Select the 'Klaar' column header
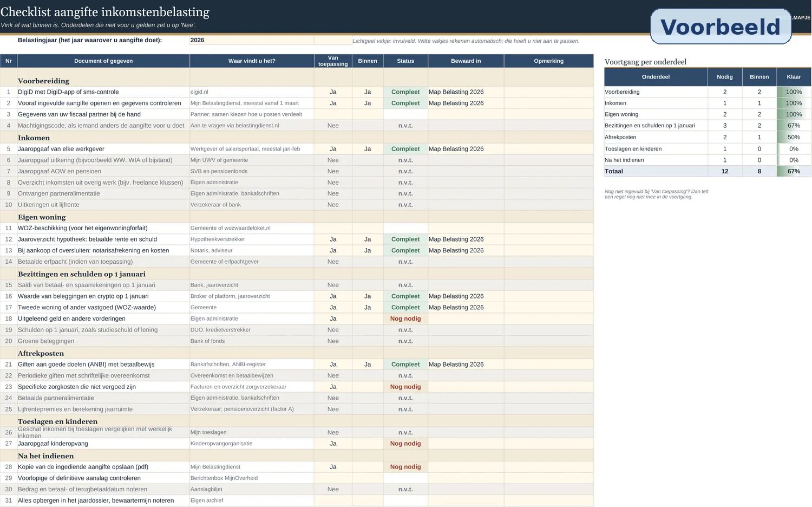Viewport: 812px width, 507px height. point(794,77)
